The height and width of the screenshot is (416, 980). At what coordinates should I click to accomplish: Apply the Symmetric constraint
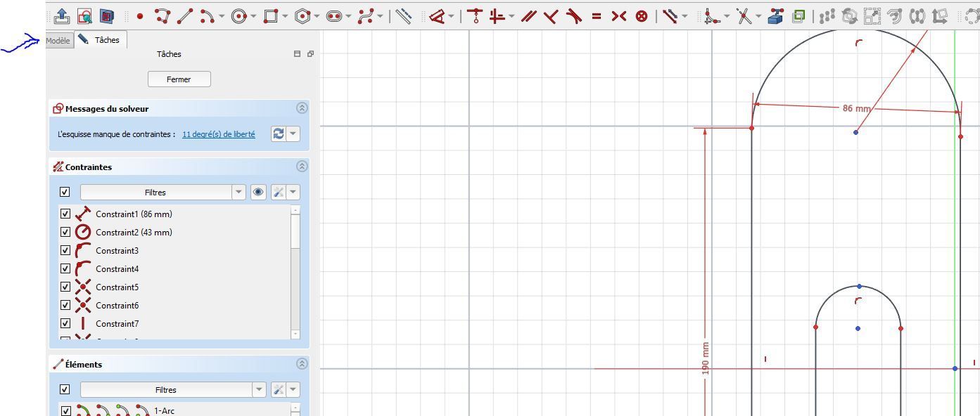click(x=618, y=15)
